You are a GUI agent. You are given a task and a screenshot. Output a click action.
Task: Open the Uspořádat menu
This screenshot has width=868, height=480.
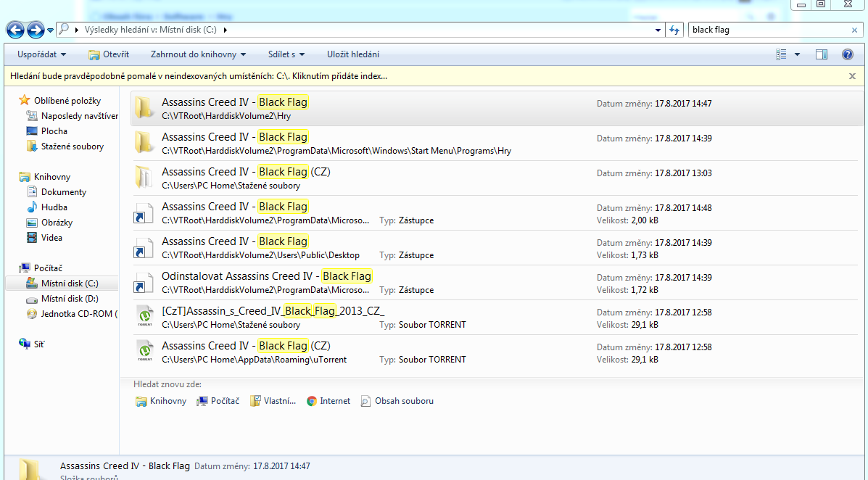[41, 54]
